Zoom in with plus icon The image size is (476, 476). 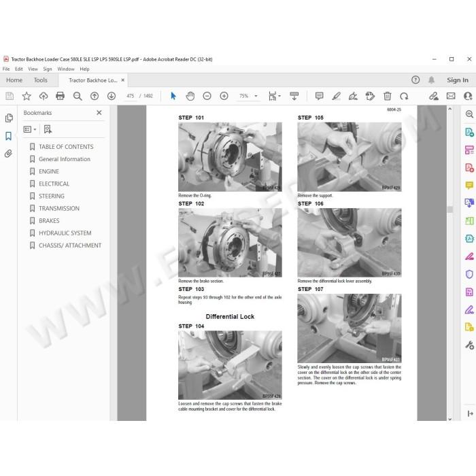[x=224, y=97]
